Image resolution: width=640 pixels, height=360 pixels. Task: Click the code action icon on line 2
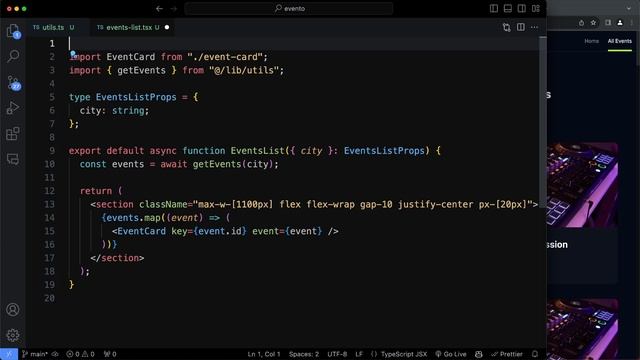tap(73, 53)
